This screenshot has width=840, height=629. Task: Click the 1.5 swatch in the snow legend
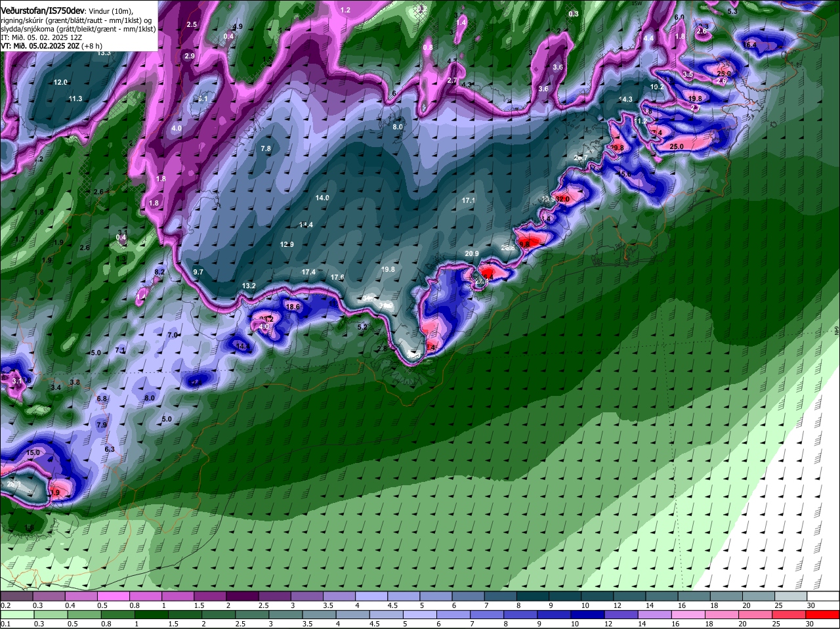coord(210,596)
